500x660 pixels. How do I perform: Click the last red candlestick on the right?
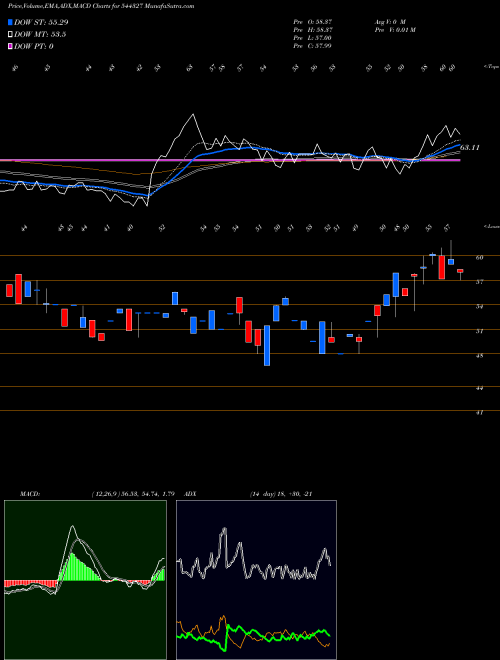point(460,271)
